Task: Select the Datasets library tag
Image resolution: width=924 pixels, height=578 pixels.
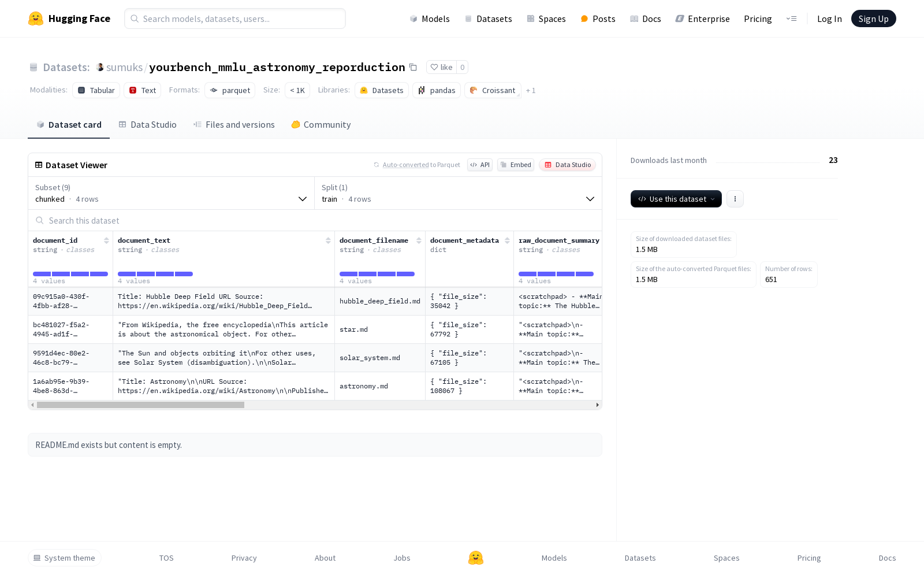Action: pos(382,90)
